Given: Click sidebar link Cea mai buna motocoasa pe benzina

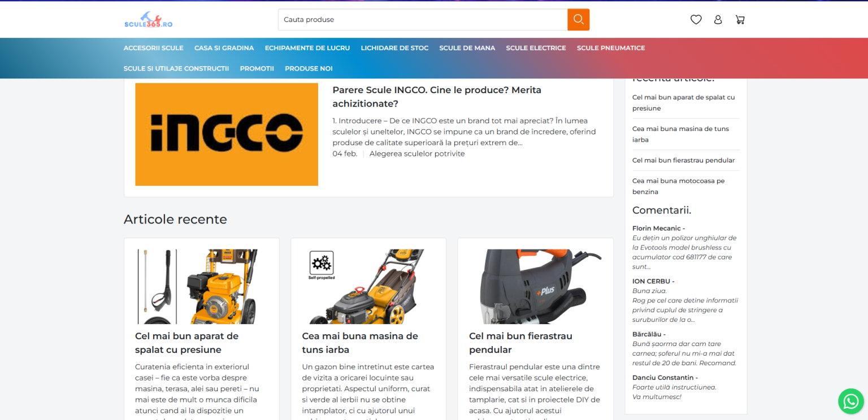Looking at the screenshot, I should click(678, 186).
